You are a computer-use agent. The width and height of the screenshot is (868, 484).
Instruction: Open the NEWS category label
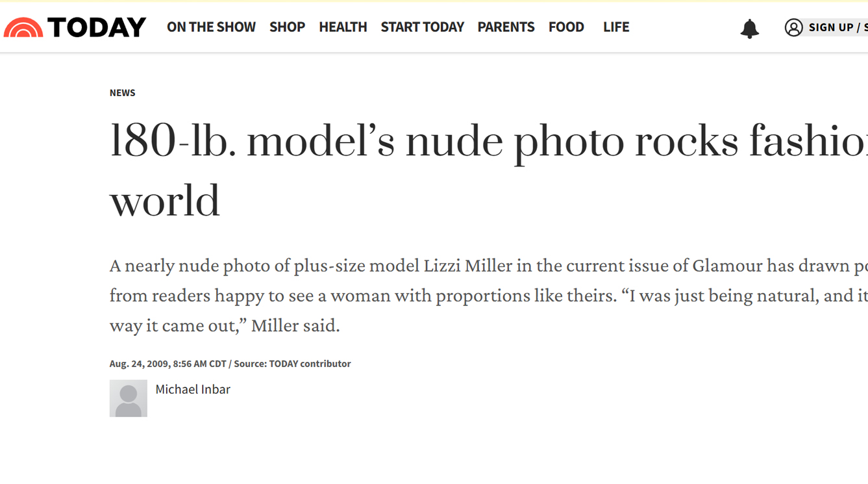[122, 93]
